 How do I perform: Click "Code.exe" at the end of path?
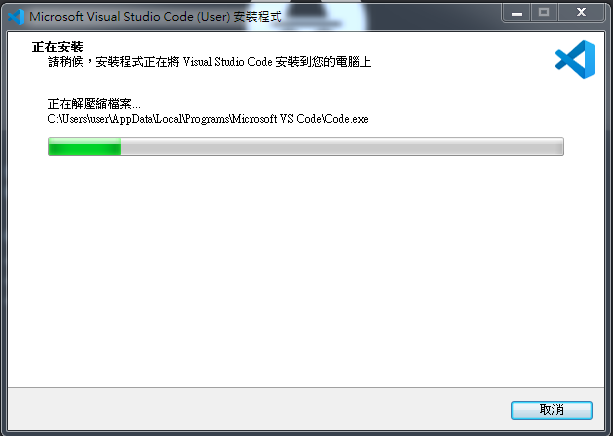pos(347,119)
